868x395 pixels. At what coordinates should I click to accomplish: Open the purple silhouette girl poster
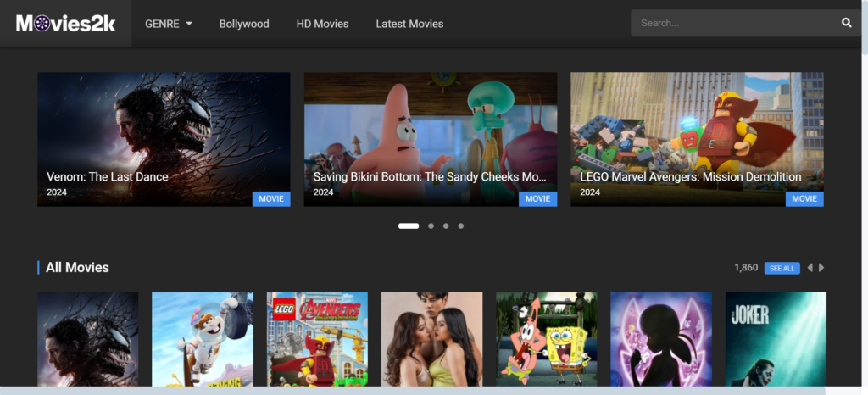(661, 339)
